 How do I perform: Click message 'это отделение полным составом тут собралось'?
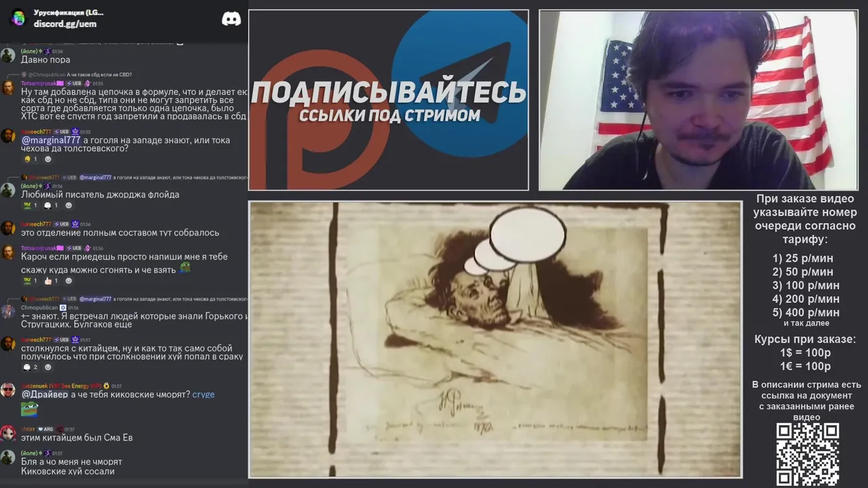pyautogui.click(x=120, y=232)
